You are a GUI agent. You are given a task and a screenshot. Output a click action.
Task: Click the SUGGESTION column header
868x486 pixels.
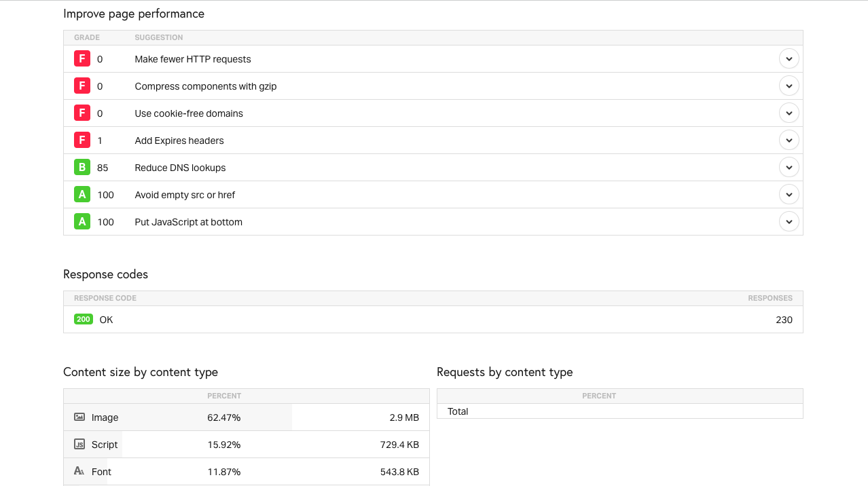click(x=159, y=38)
